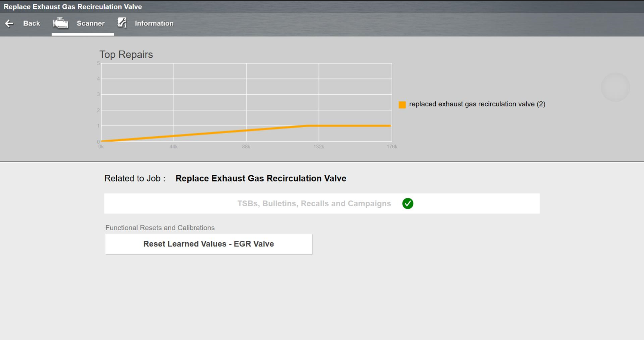
Task: Switch to the Scanner tab label
Action: click(91, 24)
